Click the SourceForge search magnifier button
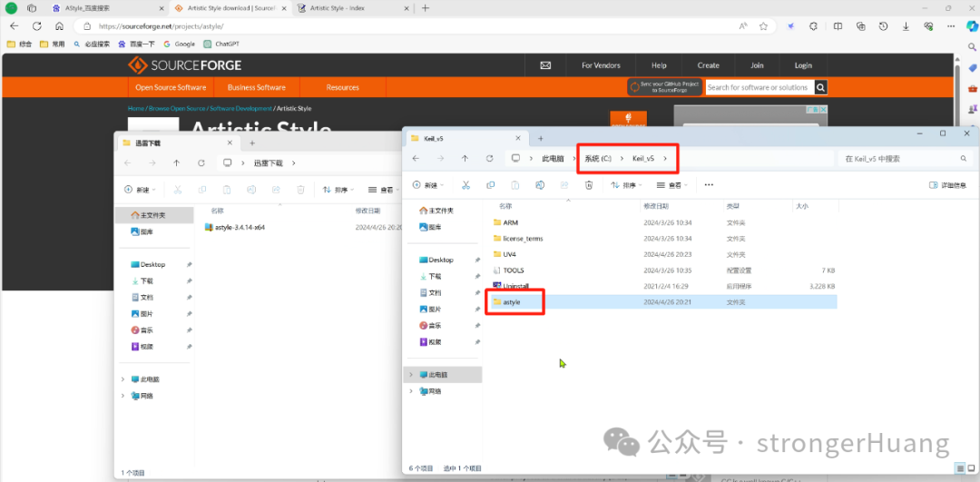This screenshot has width=980, height=482. click(x=821, y=87)
